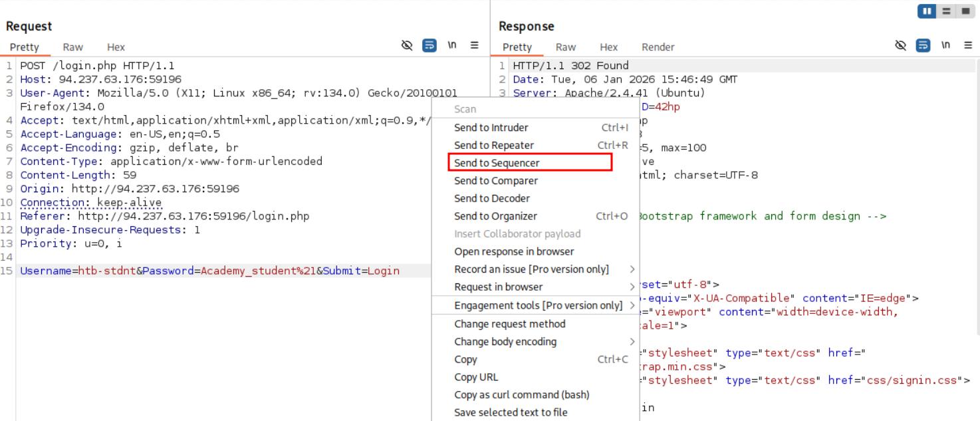The height and width of the screenshot is (421, 980).
Task: Click Response panel \n non-printable icon
Action: pos(947,46)
